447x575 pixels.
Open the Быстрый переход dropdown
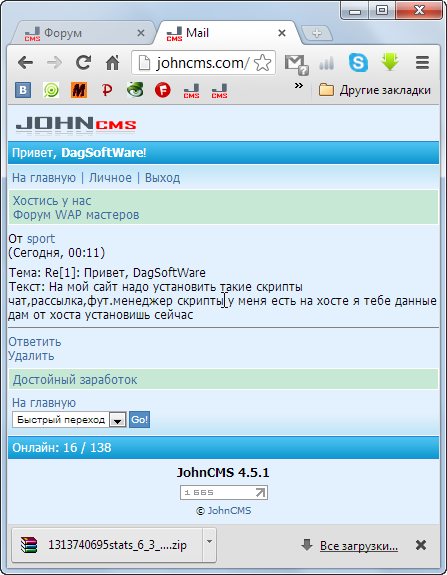tap(69, 420)
